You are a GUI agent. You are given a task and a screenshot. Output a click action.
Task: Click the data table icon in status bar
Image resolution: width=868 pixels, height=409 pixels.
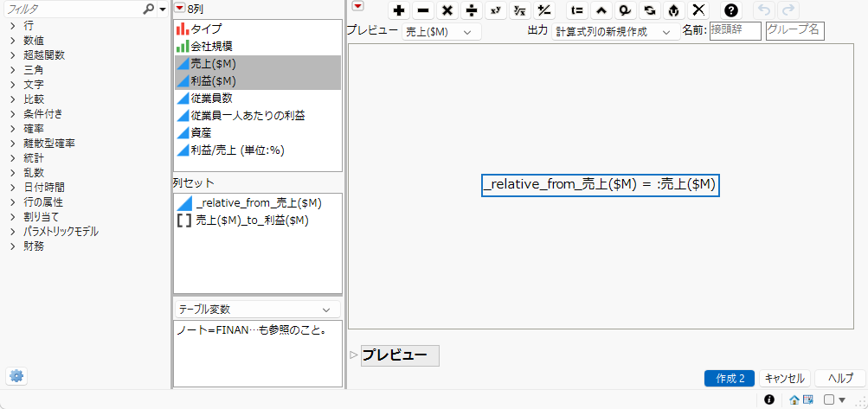(x=808, y=399)
